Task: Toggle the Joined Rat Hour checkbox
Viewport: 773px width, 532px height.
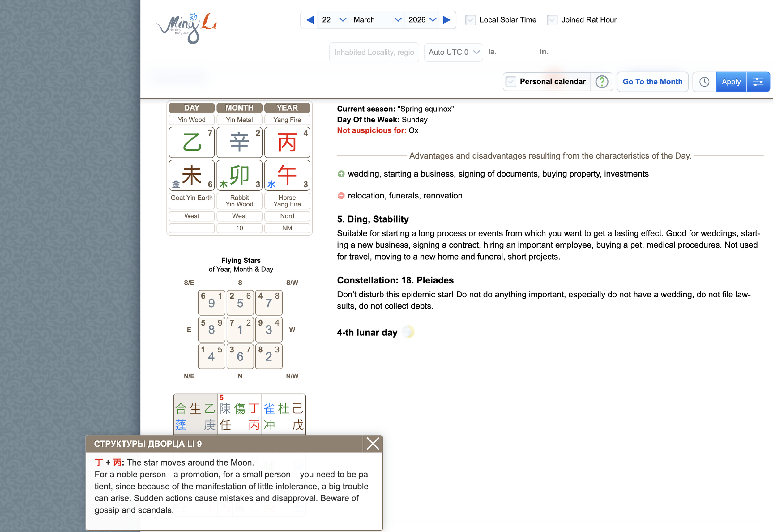Action: click(552, 20)
